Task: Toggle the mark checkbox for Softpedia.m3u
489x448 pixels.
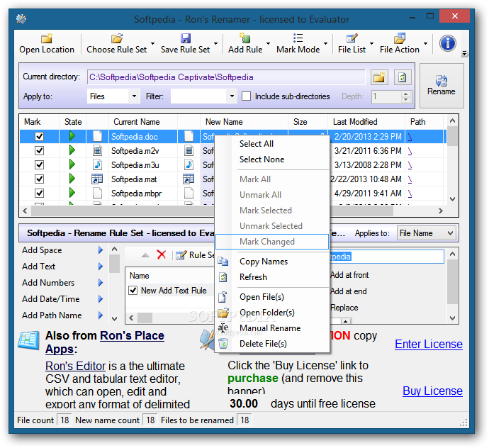Action: click(x=39, y=164)
